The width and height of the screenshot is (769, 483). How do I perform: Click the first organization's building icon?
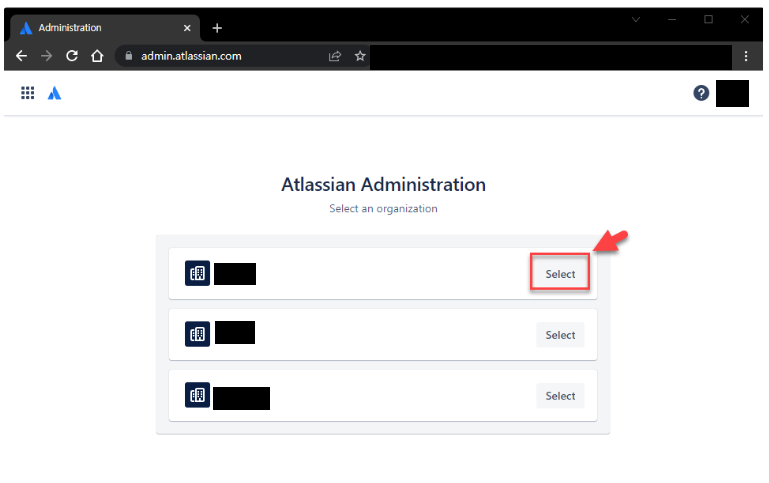click(x=197, y=273)
